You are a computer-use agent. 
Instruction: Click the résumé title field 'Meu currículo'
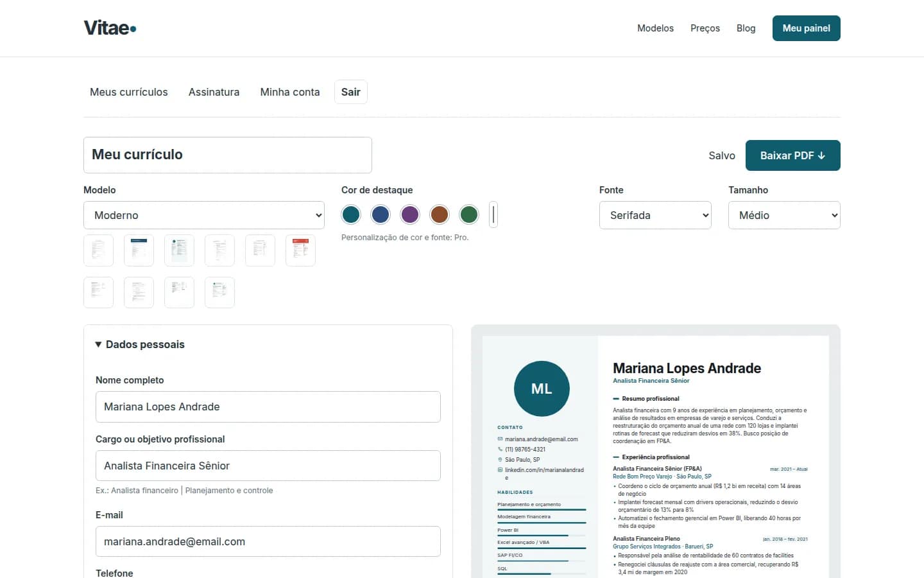pos(228,155)
